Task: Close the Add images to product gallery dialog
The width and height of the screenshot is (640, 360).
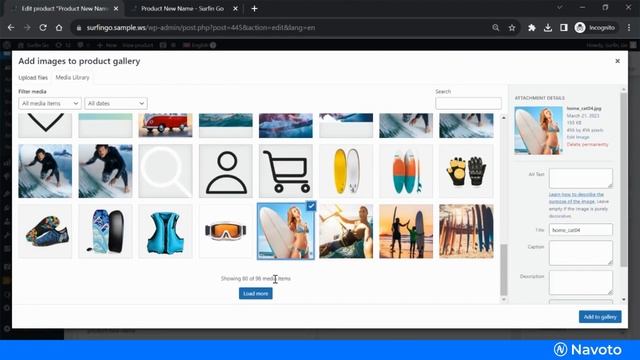Action: [x=618, y=61]
